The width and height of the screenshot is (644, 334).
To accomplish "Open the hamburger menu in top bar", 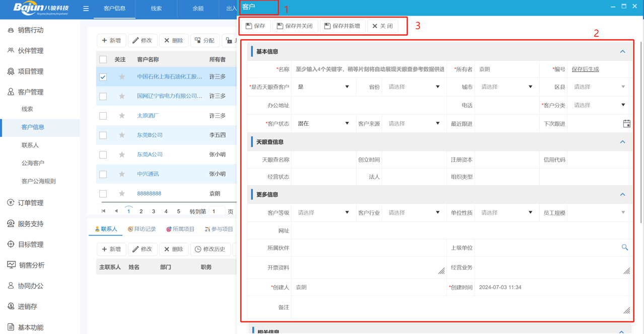I will 86,8.
